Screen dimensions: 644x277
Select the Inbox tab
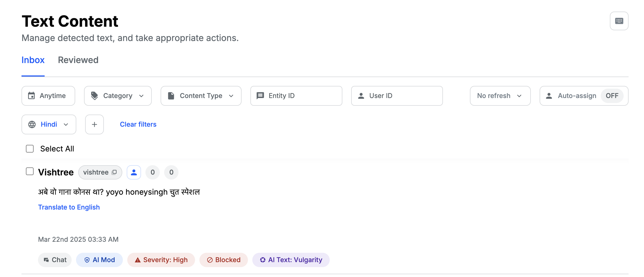pos(33,60)
